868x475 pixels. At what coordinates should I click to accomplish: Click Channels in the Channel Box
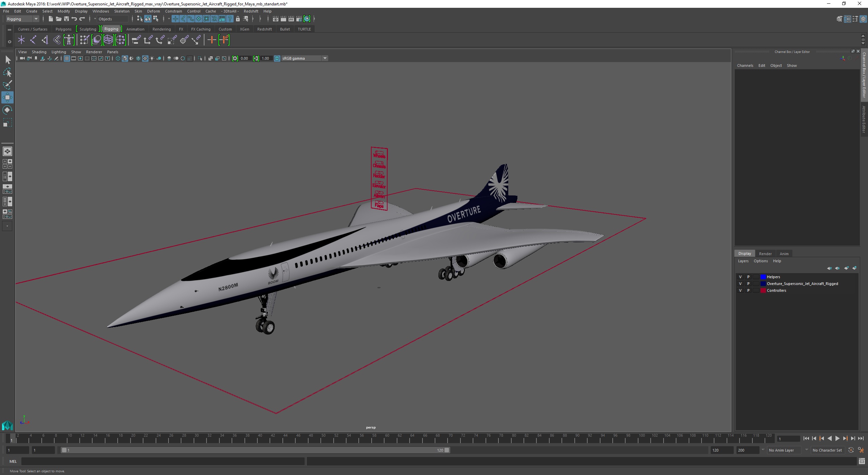click(745, 65)
